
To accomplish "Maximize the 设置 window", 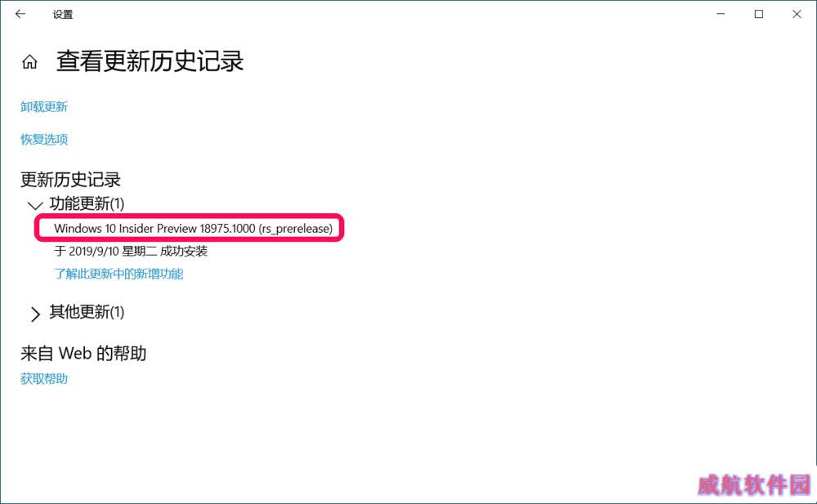I will 759,14.
